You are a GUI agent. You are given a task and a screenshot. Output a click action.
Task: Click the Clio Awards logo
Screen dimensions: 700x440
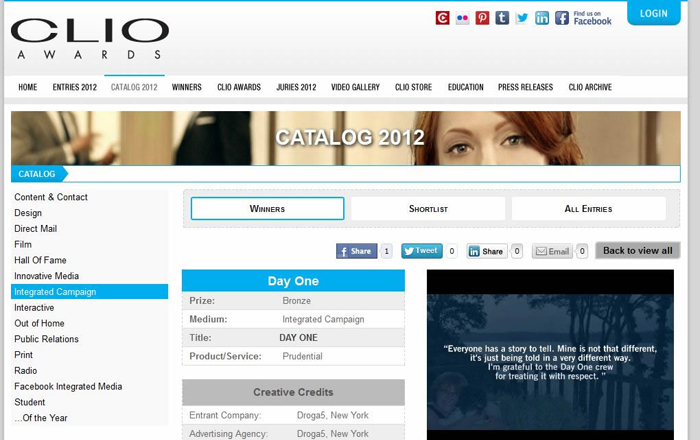(x=90, y=39)
